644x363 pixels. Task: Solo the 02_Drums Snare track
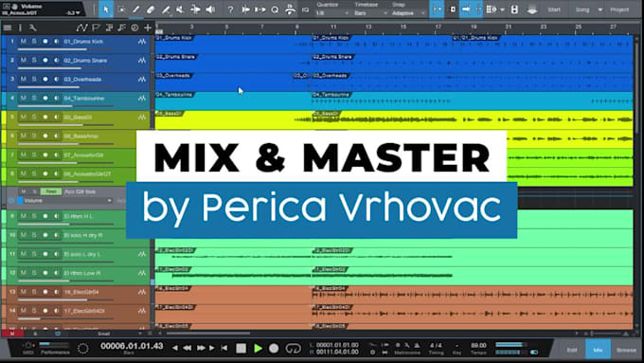(x=34, y=60)
